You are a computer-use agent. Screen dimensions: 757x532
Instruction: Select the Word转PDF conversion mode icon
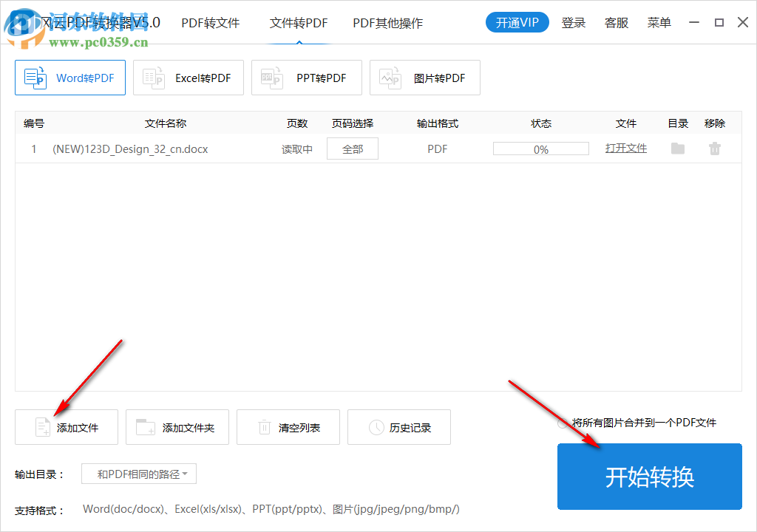click(35, 77)
